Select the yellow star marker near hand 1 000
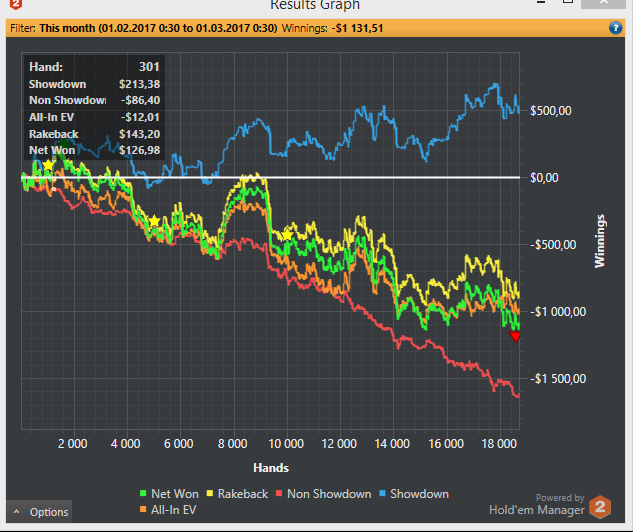The image size is (633, 532). click(48, 165)
